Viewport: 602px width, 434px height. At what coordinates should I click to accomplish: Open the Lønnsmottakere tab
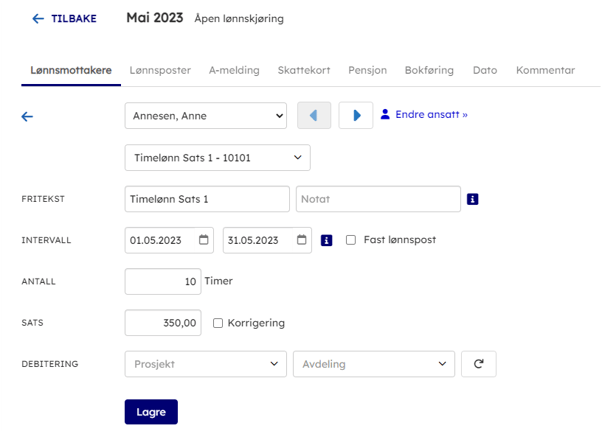tap(71, 70)
